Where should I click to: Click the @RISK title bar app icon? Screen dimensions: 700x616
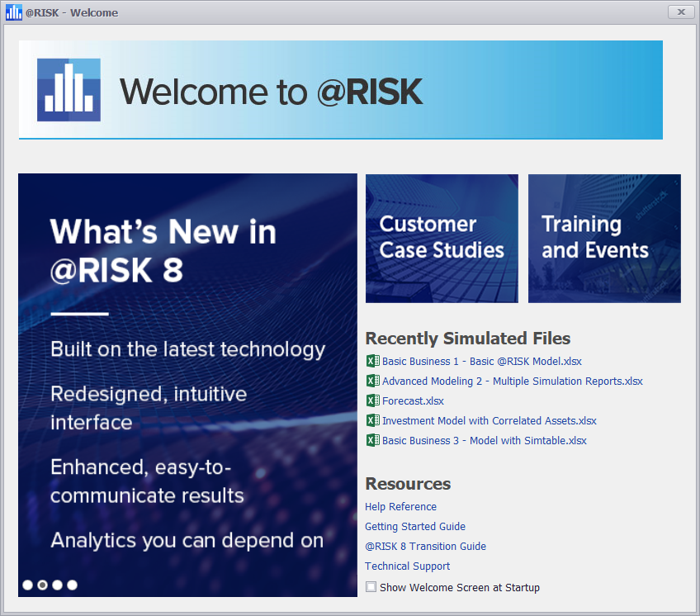tap(13, 12)
